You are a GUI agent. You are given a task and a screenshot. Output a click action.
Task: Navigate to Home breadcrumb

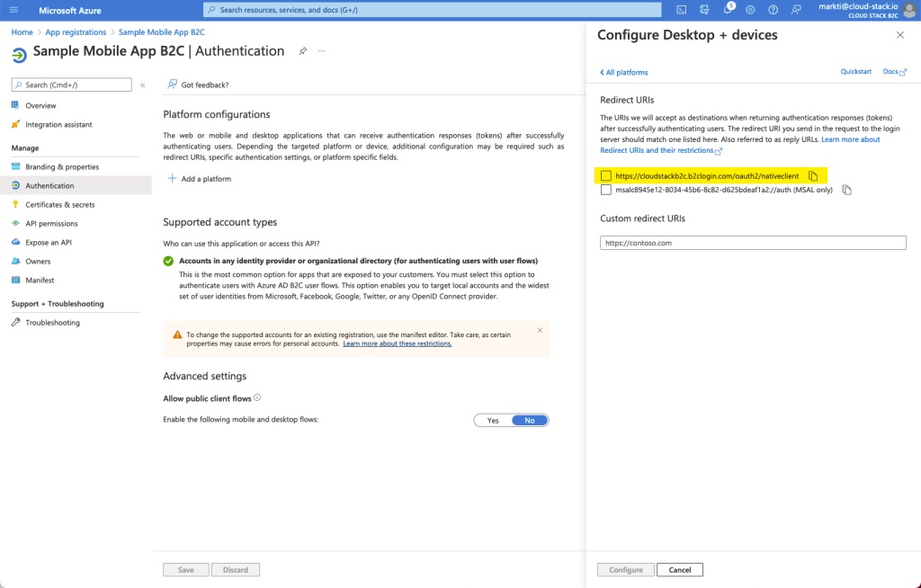[x=22, y=32]
